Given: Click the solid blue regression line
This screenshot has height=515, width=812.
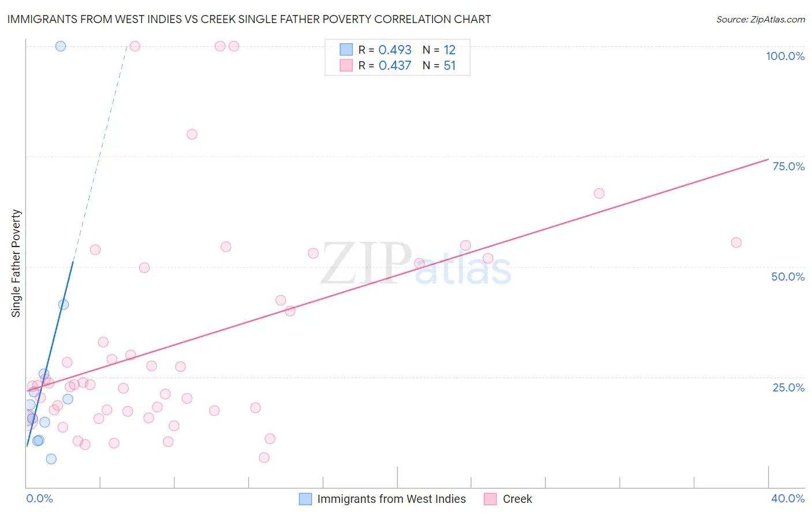Looking at the screenshot, I should pyautogui.click(x=50, y=353).
